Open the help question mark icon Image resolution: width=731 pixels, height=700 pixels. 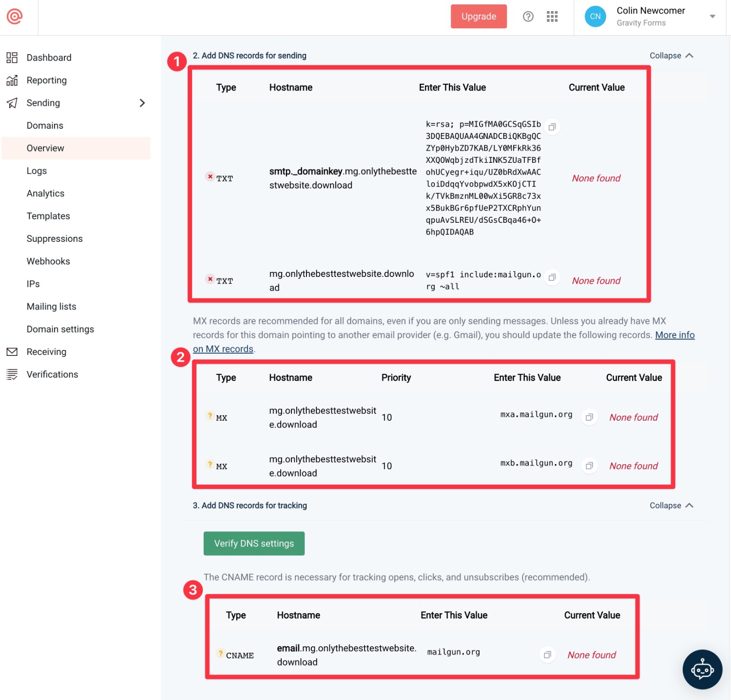[528, 17]
